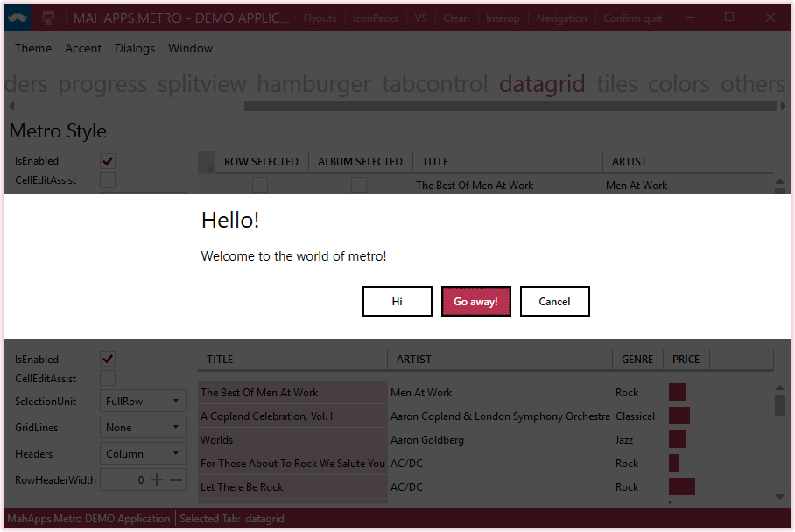The width and height of the screenshot is (795, 532).
Task: Switch to the tabcontrol tab
Action: coord(435,84)
